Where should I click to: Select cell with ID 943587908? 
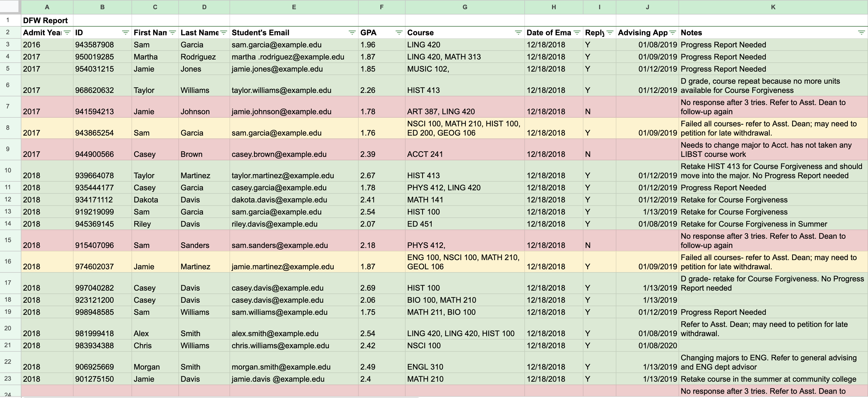[103, 45]
